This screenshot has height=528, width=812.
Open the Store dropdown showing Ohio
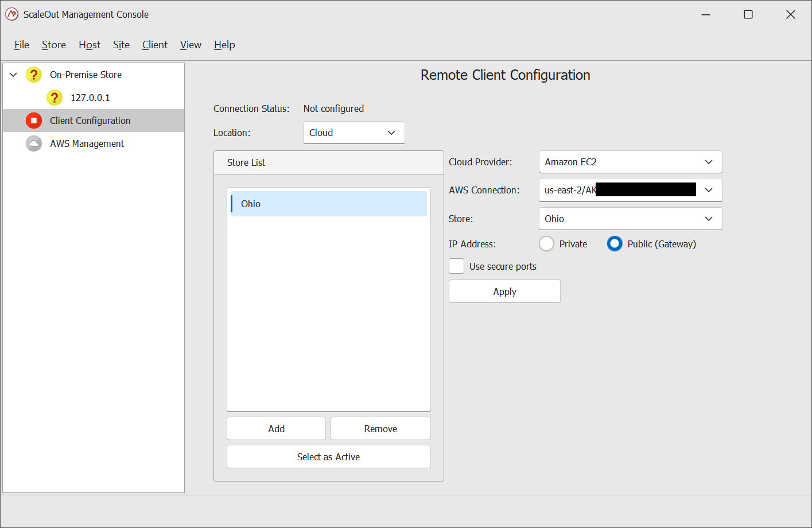click(630, 219)
